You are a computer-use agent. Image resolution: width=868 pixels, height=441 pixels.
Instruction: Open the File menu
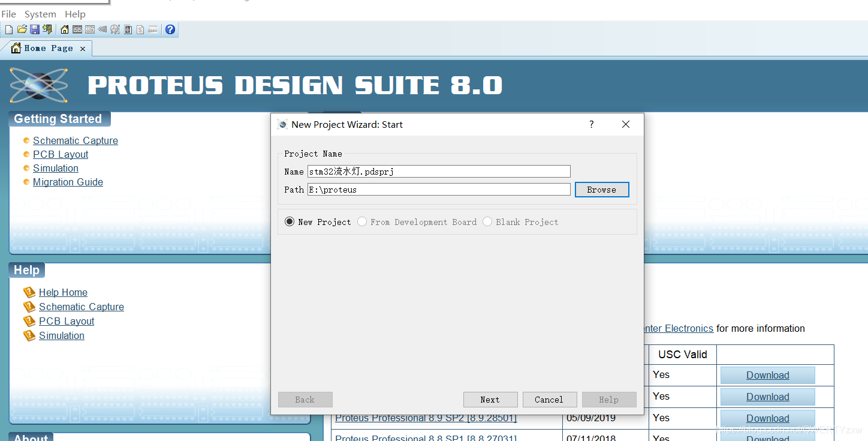[x=8, y=14]
